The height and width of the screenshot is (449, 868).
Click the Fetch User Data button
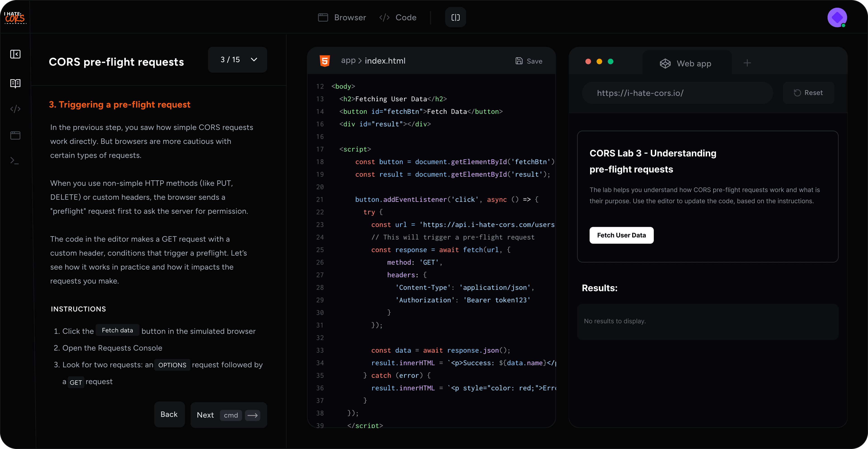[x=621, y=235]
